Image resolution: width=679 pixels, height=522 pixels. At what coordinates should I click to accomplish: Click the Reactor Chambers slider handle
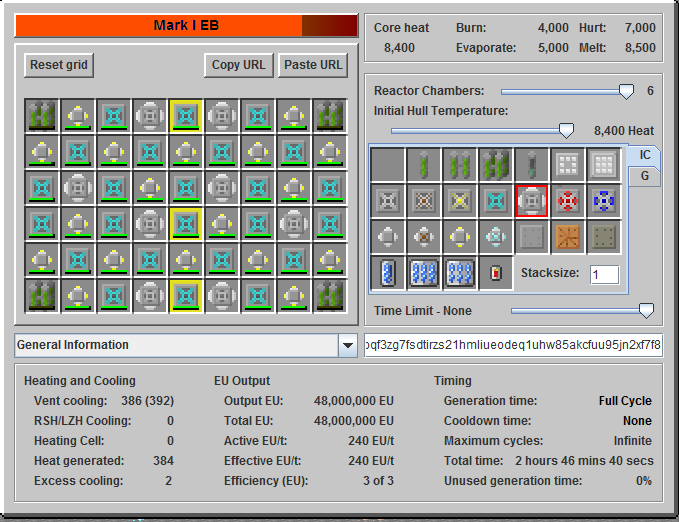[x=626, y=91]
